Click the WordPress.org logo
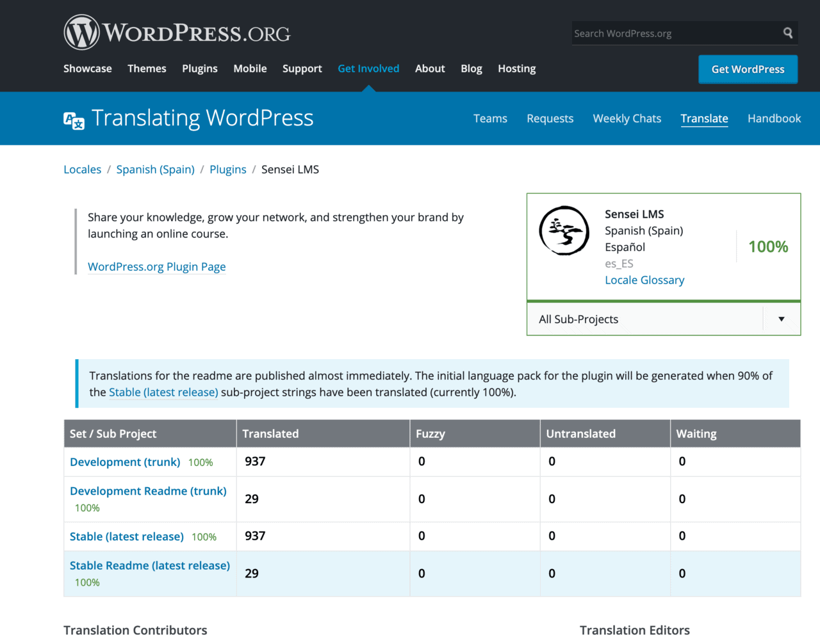This screenshot has height=644, width=820. (177, 32)
